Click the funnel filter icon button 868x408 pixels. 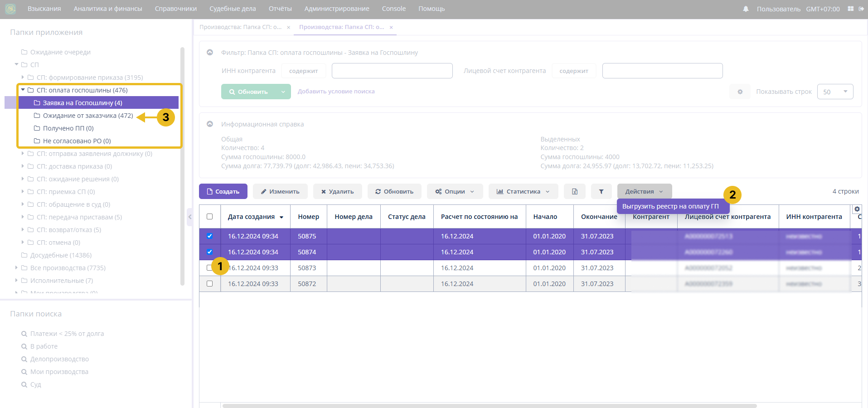click(601, 192)
